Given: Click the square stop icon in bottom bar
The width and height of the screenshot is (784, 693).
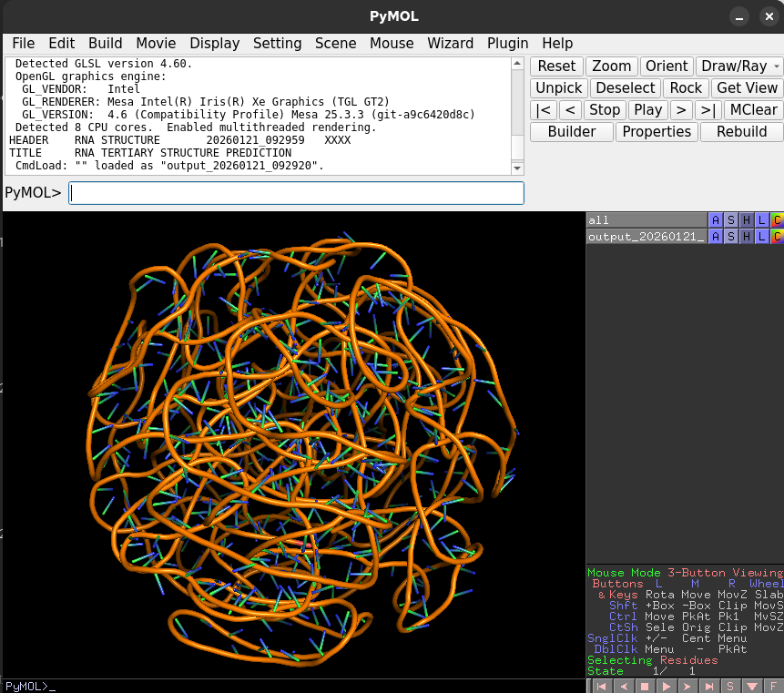Looking at the screenshot, I should coord(645,687).
